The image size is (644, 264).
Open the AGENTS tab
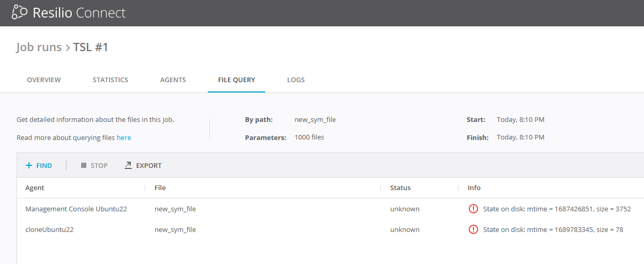coord(173,80)
